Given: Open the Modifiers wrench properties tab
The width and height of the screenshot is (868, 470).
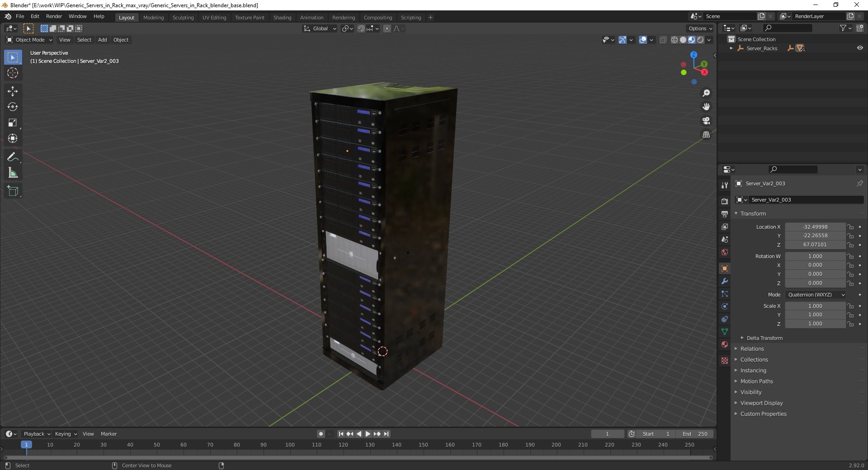Looking at the screenshot, I should click(x=725, y=281).
